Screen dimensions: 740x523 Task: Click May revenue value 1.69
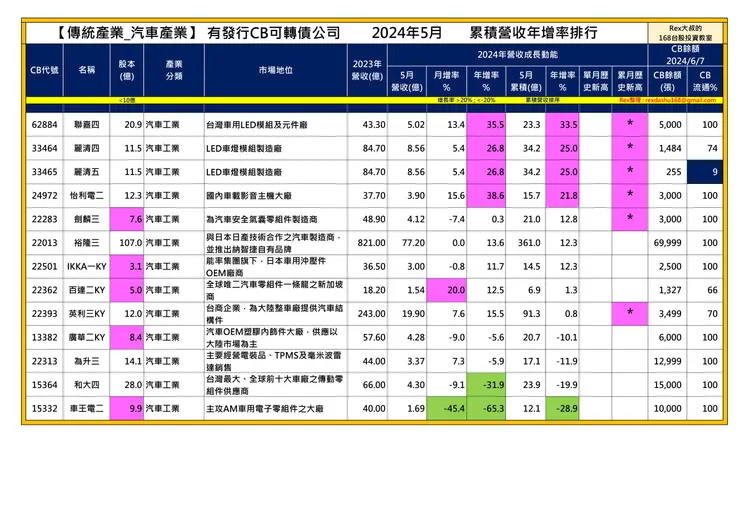coord(416,408)
